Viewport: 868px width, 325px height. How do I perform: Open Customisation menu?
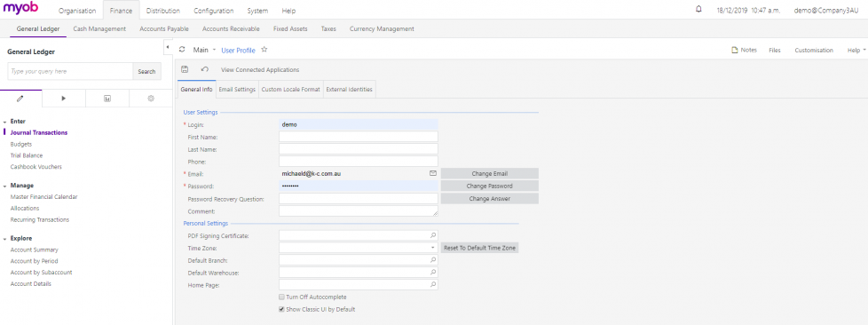coord(814,50)
